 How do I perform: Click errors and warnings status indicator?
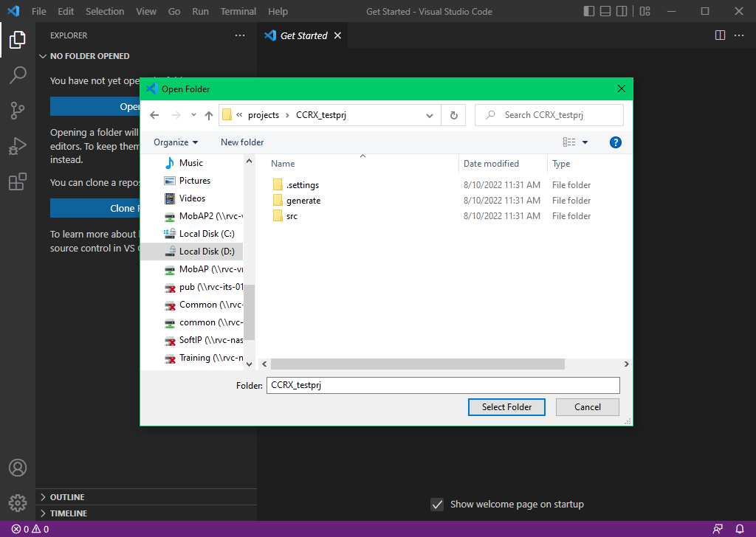(30, 529)
